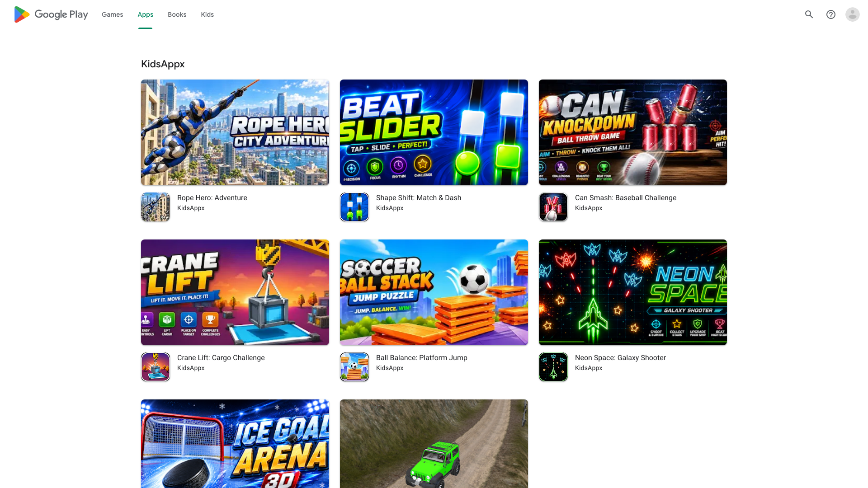Screen dimensions: 868x488
Task: Click the Can Smash: Baseball Challenge title
Action: (626, 198)
